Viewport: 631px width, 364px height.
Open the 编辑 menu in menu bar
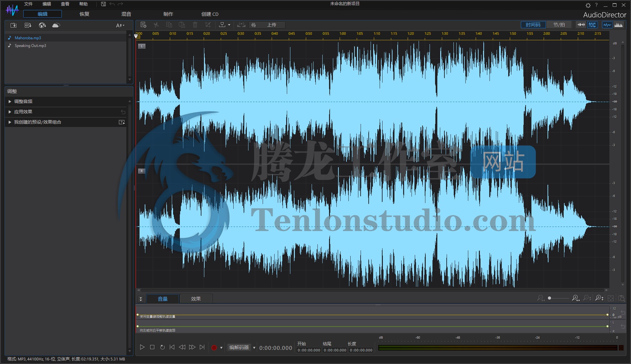coord(47,4)
